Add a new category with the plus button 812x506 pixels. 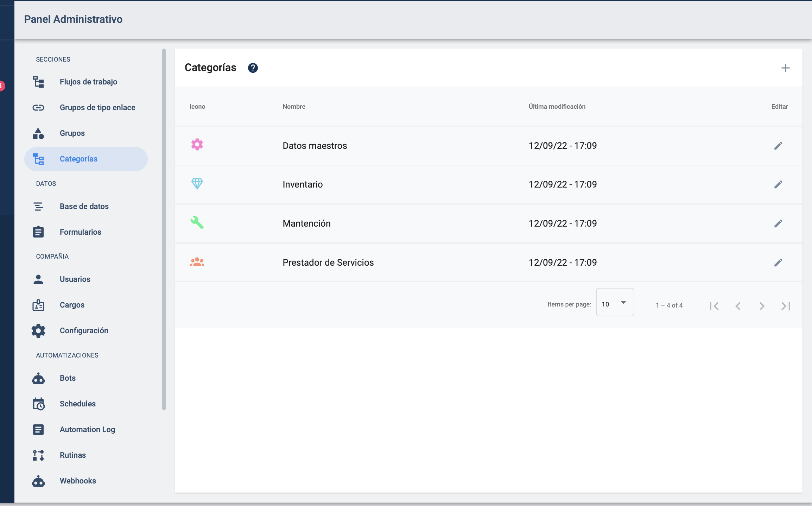coord(786,68)
